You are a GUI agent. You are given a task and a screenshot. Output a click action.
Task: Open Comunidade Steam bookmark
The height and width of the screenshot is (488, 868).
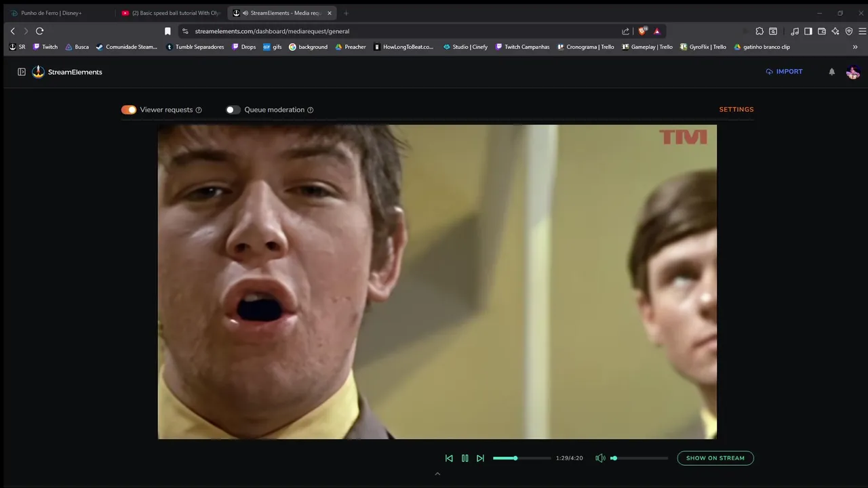(x=127, y=47)
